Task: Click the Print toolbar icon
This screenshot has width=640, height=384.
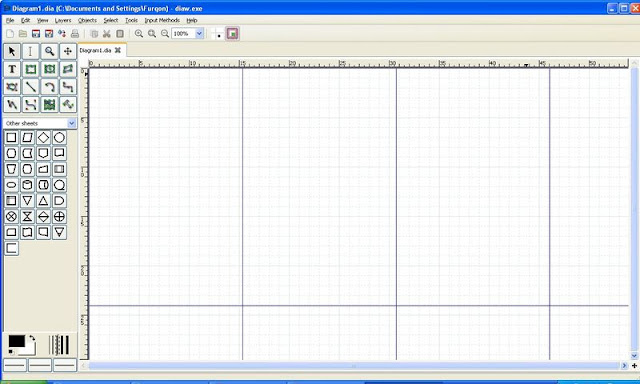Action: (x=75, y=33)
